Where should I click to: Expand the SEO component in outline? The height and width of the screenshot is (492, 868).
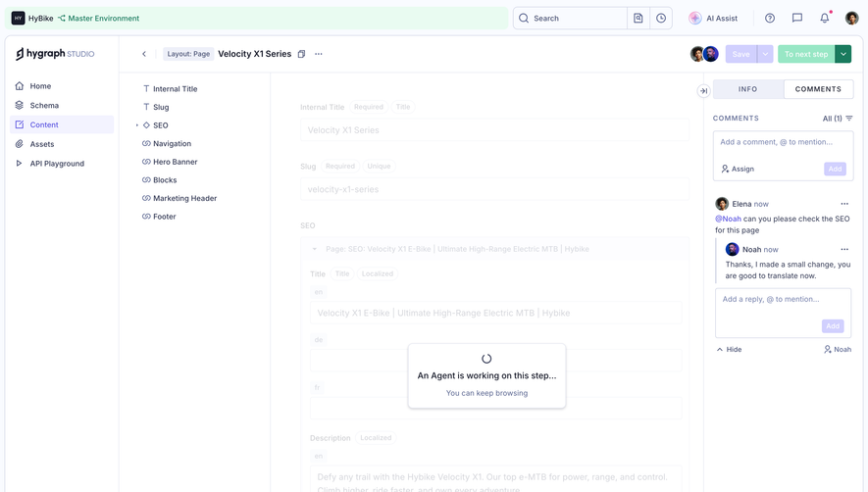click(136, 125)
